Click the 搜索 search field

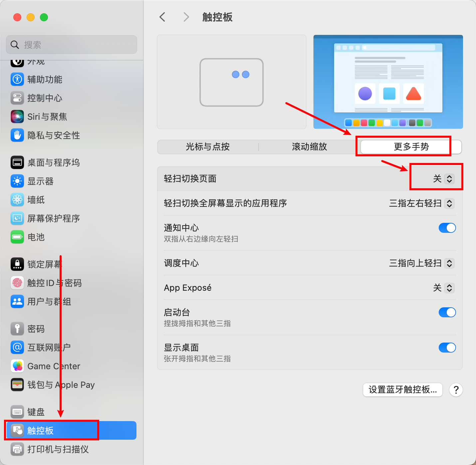point(72,45)
